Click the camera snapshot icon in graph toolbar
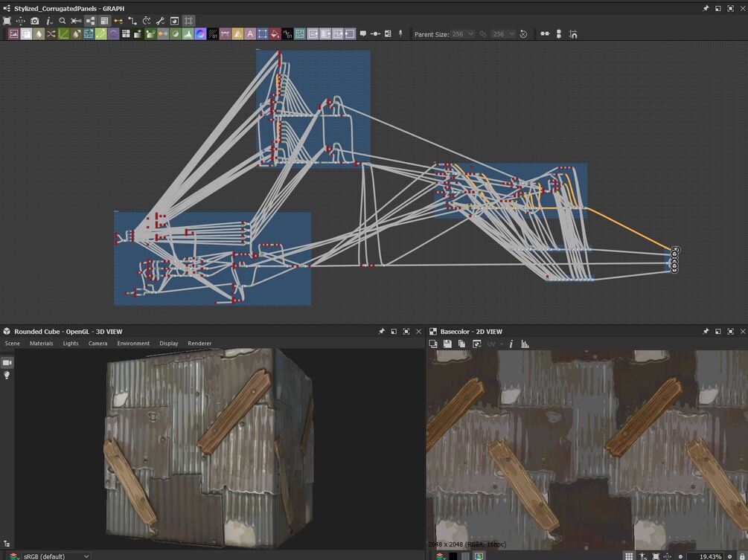Image resolution: width=748 pixels, height=560 pixels. pyautogui.click(x=34, y=21)
